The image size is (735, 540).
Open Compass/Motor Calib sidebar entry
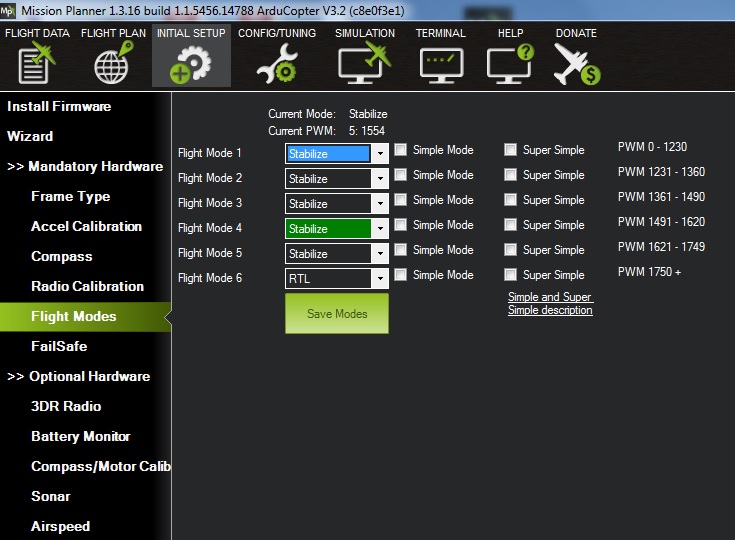tap(101, 466)
